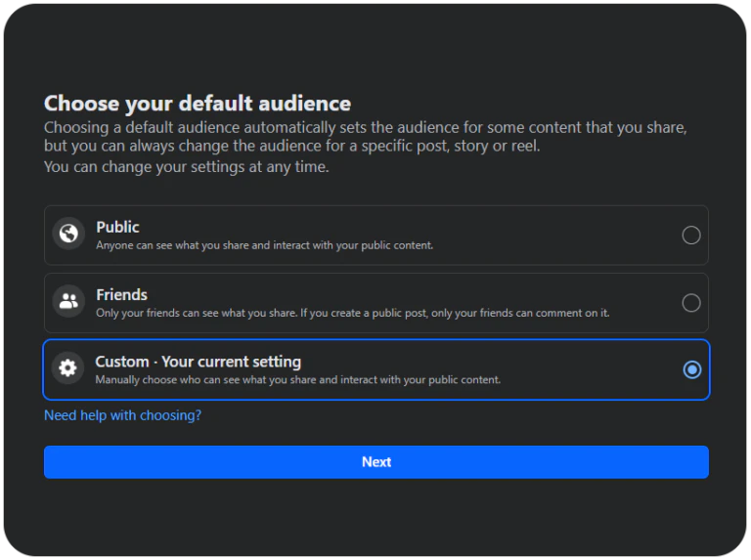
Task: Click the two-people Friends icon
Action: tap(68, 301)
